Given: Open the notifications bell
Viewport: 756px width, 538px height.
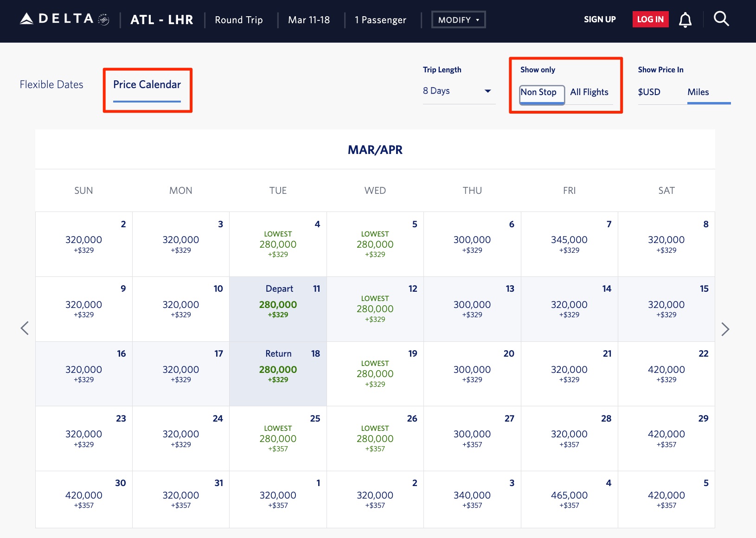Looking at the screenshot, I should pos(685,19).
